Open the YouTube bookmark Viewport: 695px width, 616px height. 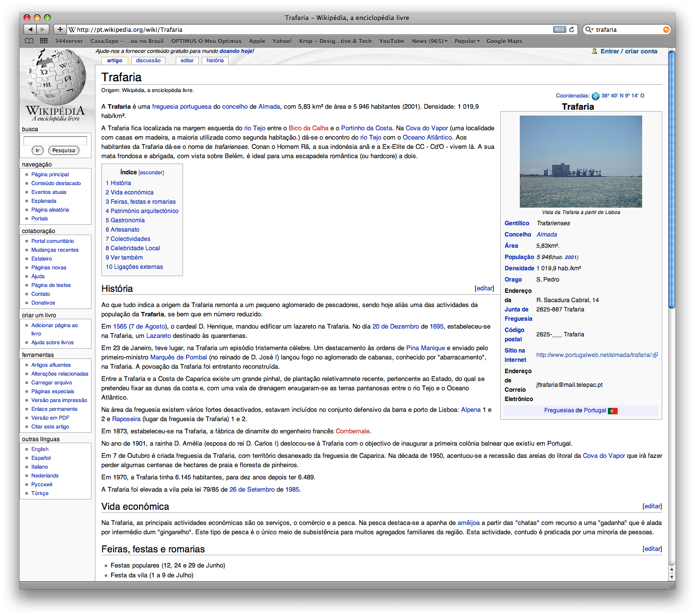tap(392, 41)
